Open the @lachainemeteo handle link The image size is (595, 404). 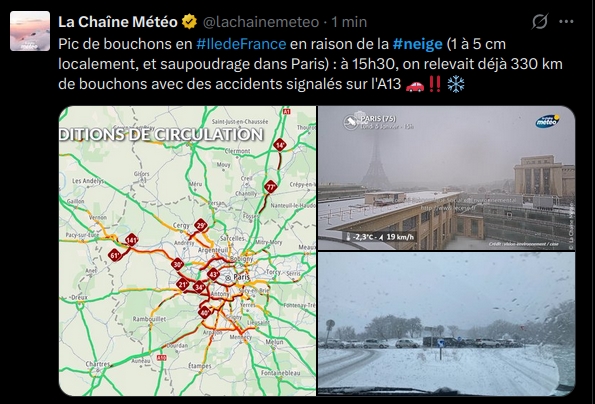(261, 22)
